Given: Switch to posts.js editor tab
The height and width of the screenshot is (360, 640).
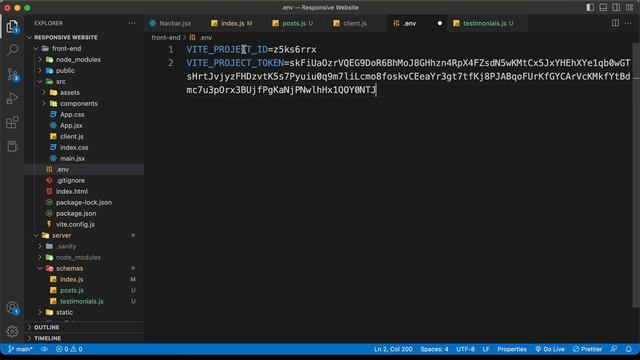Looking at the screenshot, I should click(294, 23).
